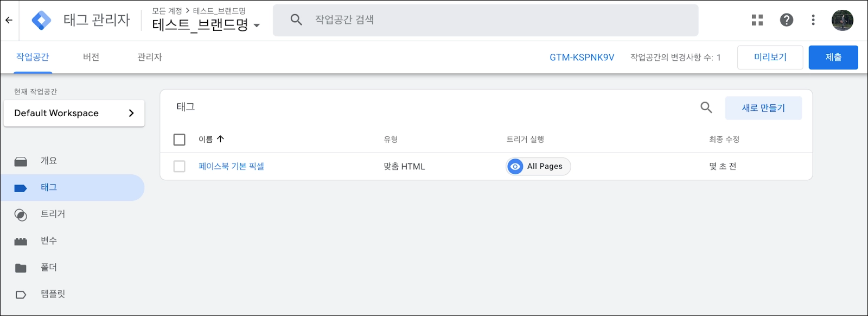Open the Google apps grid icon

coord(757,20)
